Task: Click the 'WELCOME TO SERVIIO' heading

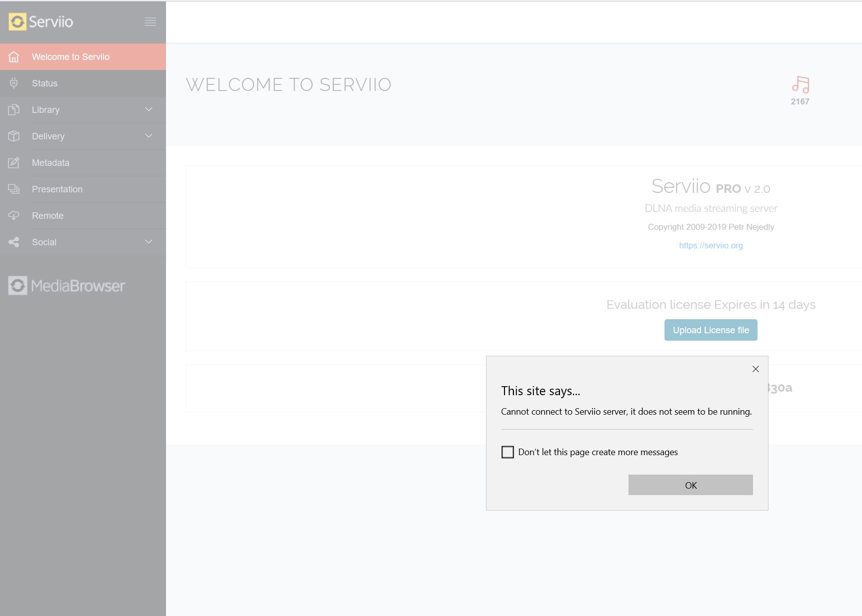Action: (288, 85)
